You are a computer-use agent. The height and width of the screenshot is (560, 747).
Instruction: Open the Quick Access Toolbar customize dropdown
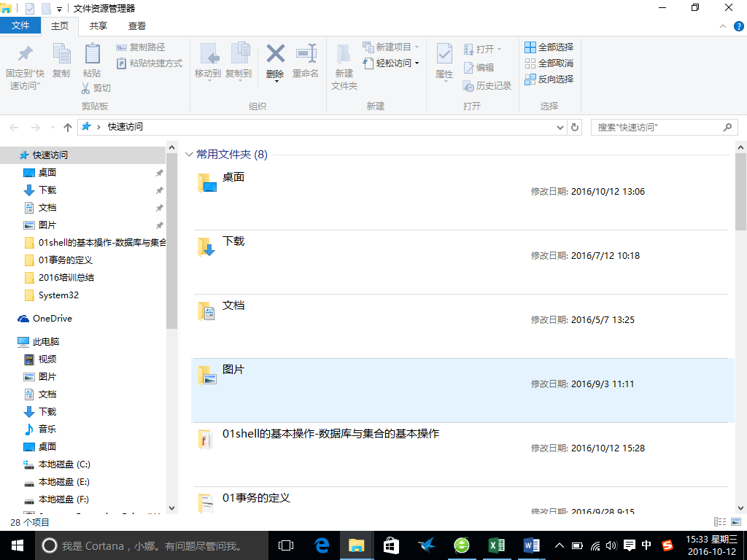point(59,9)
